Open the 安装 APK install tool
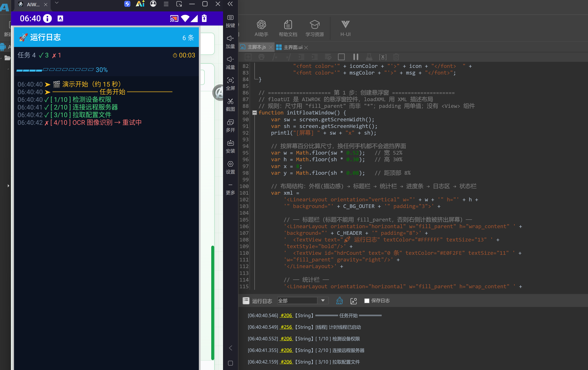 [x=230, y=147]
